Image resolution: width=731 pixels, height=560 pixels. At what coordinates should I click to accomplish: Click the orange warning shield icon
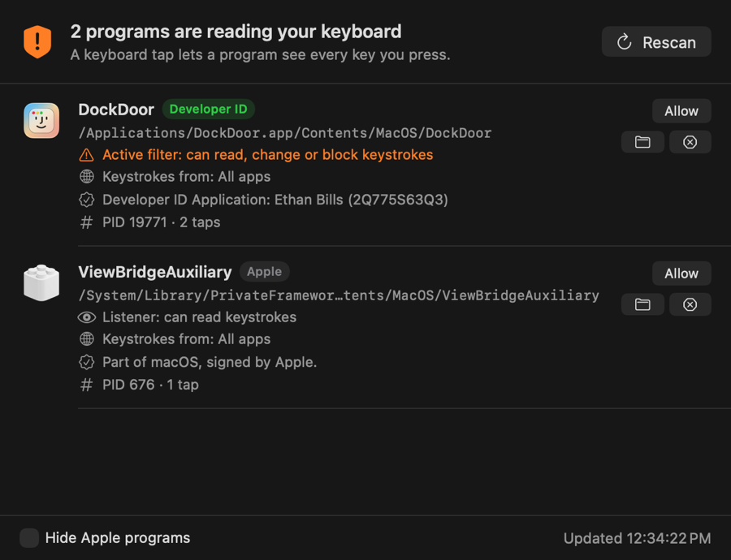tap(37, 42)
